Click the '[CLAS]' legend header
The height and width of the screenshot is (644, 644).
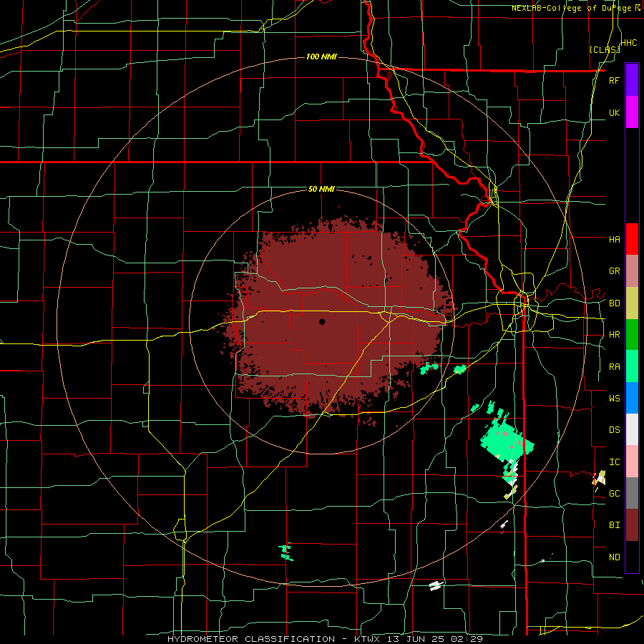click(605, 49)
